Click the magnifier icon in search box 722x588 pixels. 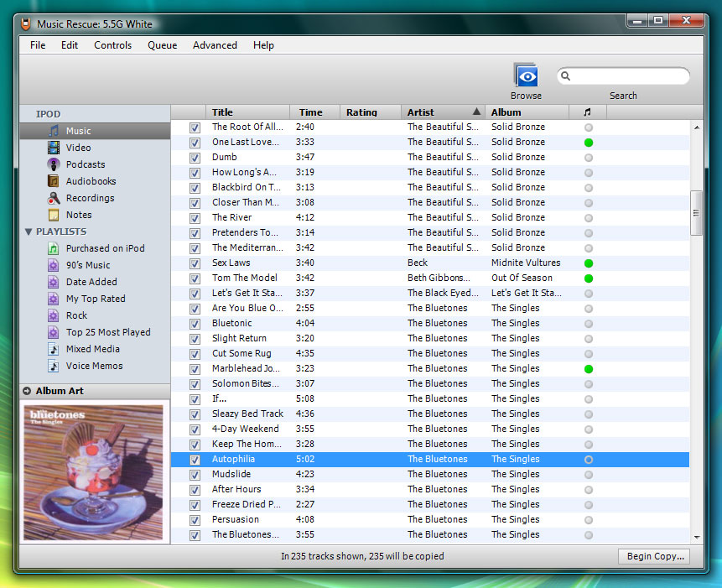pos(565,76)
